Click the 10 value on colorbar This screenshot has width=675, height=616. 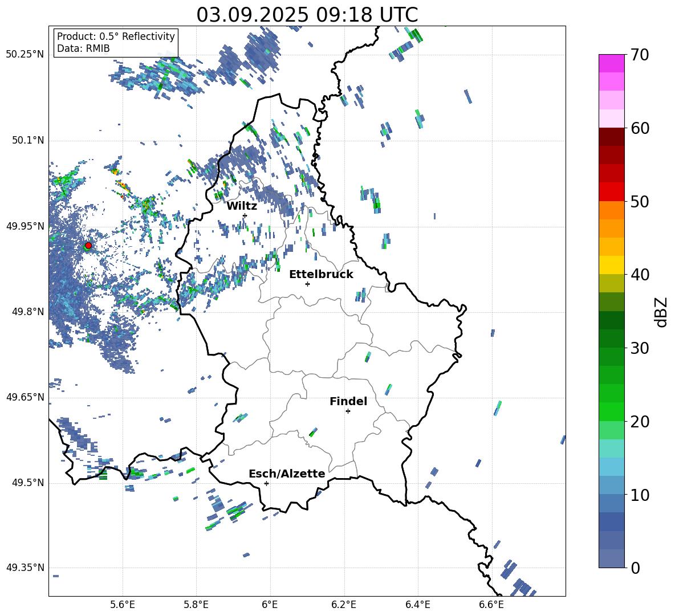(x=640, y=495)
